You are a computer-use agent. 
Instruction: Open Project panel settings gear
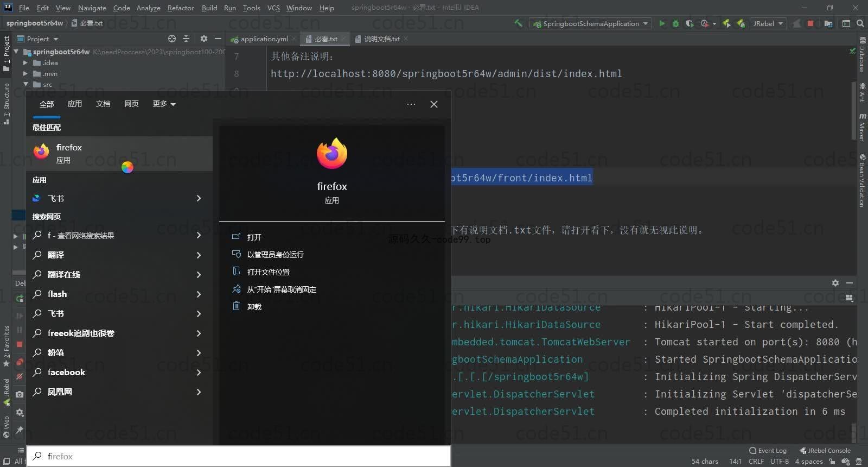coord(204,39)
